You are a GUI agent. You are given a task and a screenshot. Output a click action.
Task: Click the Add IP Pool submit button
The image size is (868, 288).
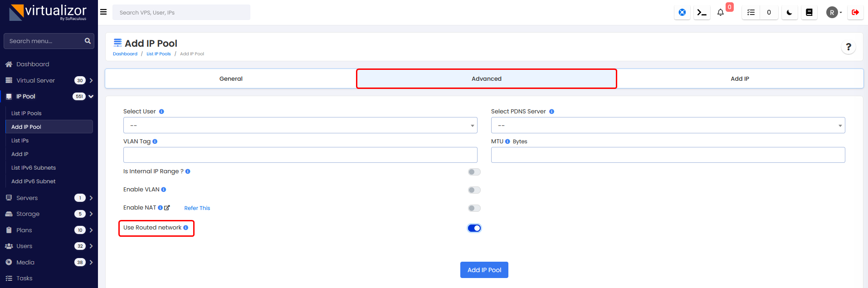[x=484, y=270]
